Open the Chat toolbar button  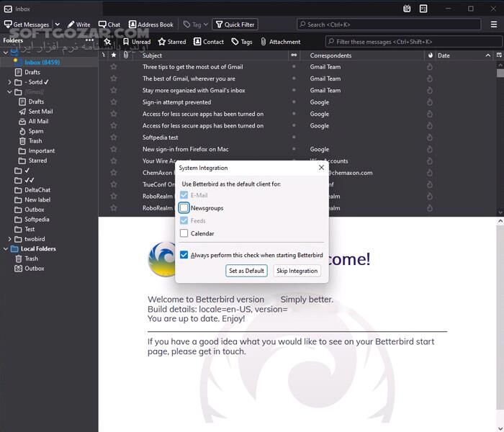point(109,24)
